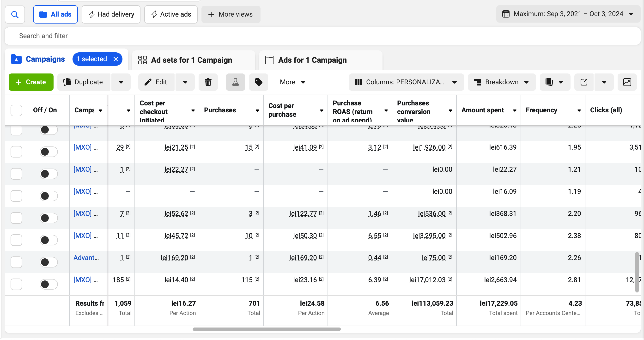Tick checkbox for row with lei616.39 spent
644x340 pixels.
[x=16, y=152]
